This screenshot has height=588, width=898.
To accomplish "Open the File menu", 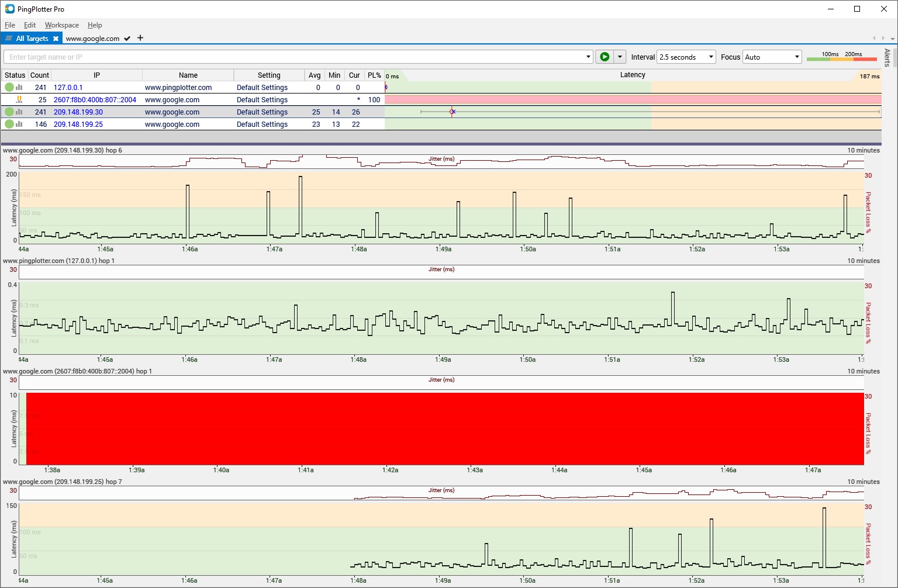I will (10, 25).
